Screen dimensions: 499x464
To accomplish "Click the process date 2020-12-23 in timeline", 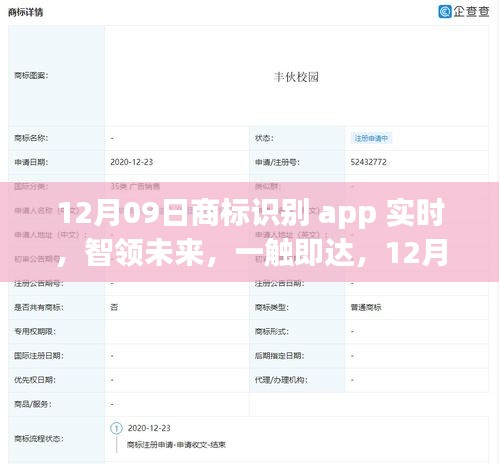I will [149, 428].
